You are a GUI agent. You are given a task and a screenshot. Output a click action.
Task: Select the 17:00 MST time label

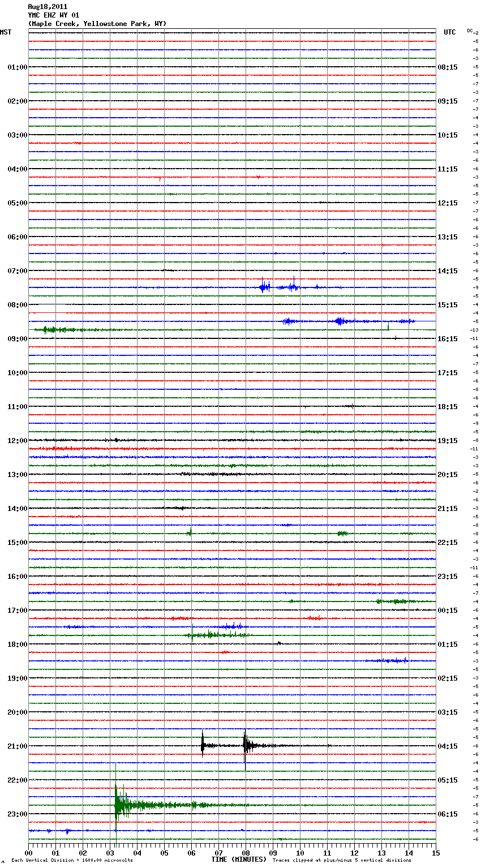[x=18, y=611]
